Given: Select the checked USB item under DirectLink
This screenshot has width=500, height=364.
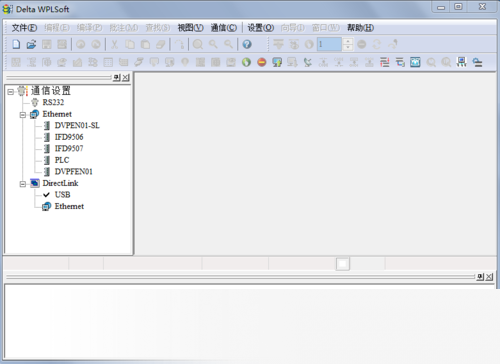Looking at the screenshot, I should tap(62, 194).
